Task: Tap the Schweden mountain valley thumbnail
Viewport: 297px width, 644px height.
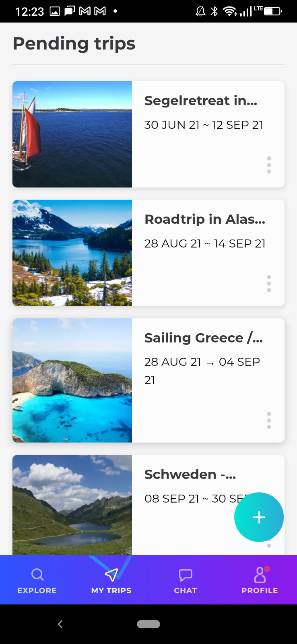Action: 72,505
